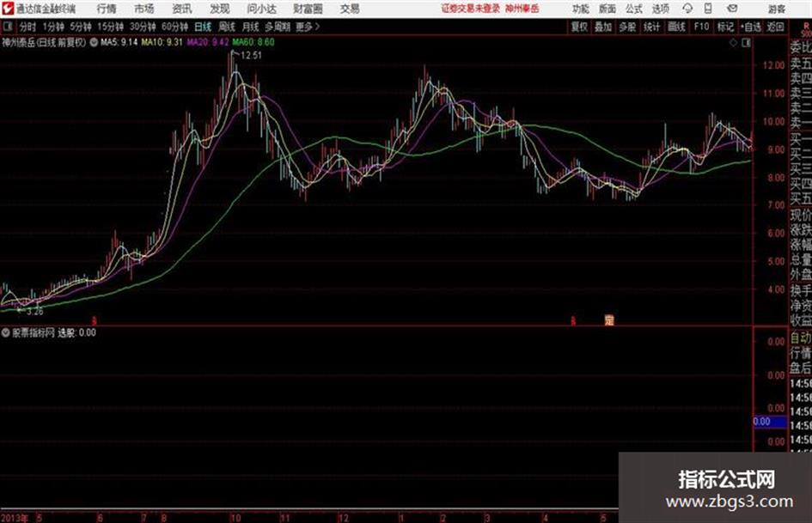This screenshot has height=523, width=812.
Task: Open the 交易 menu
Action: [x=350, y=9]
